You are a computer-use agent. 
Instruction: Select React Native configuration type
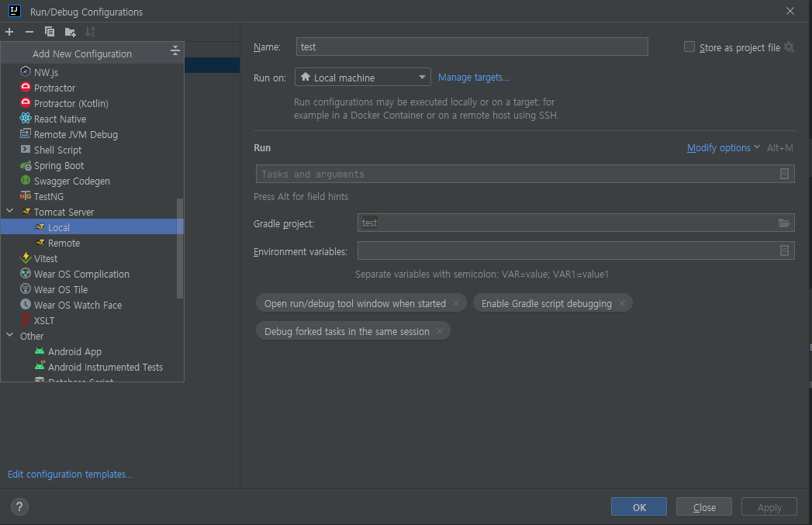(x=92, y=119)
